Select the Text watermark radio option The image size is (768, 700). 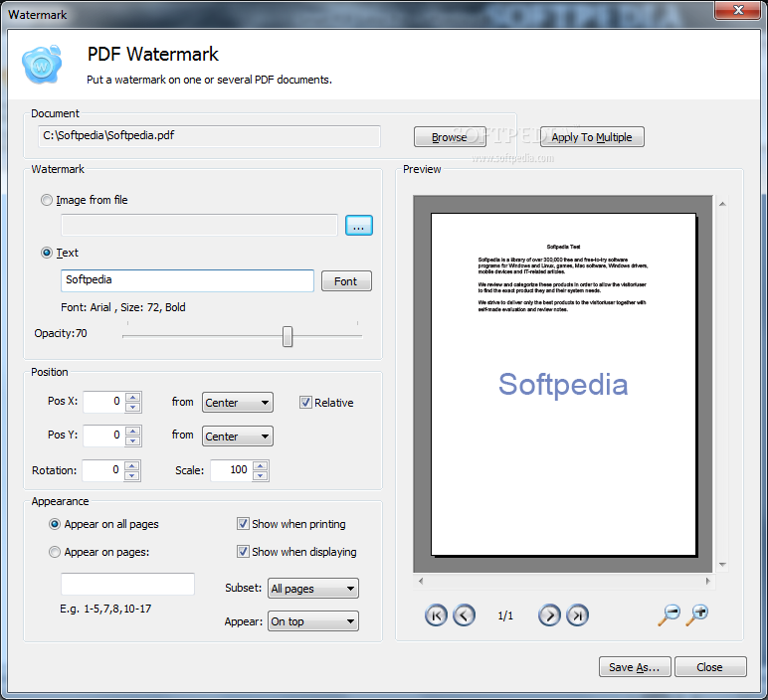tap(47, 253)
